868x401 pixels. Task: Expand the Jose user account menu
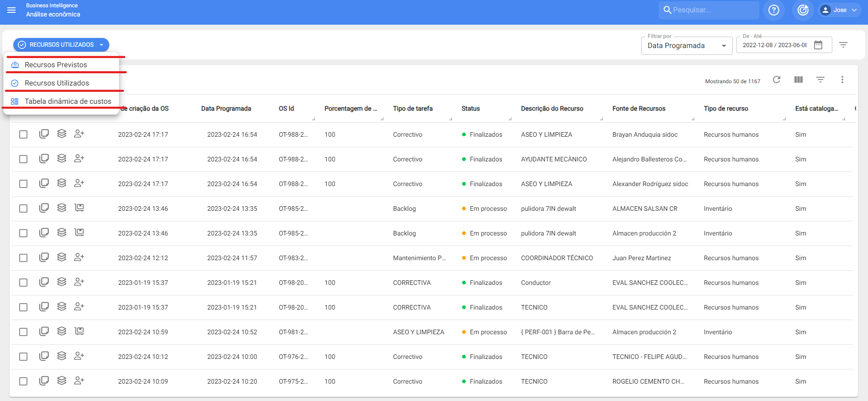point(840,10)
